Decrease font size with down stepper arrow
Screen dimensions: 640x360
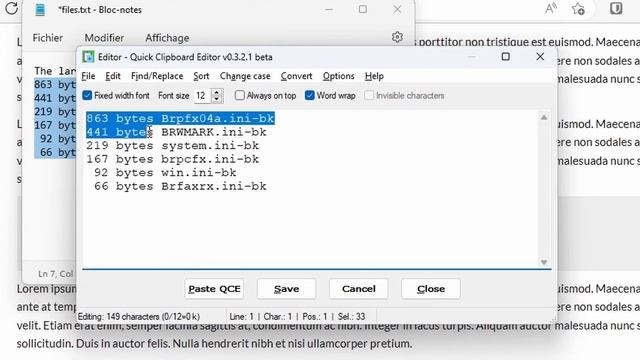click(217, 99)
